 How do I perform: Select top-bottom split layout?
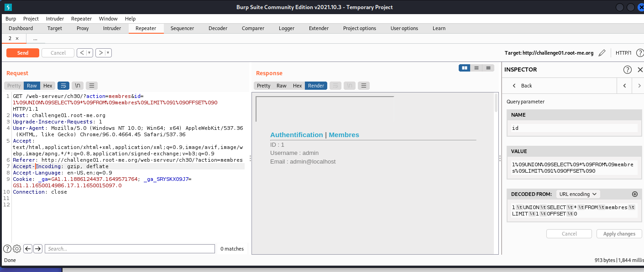tap(476, 68)
